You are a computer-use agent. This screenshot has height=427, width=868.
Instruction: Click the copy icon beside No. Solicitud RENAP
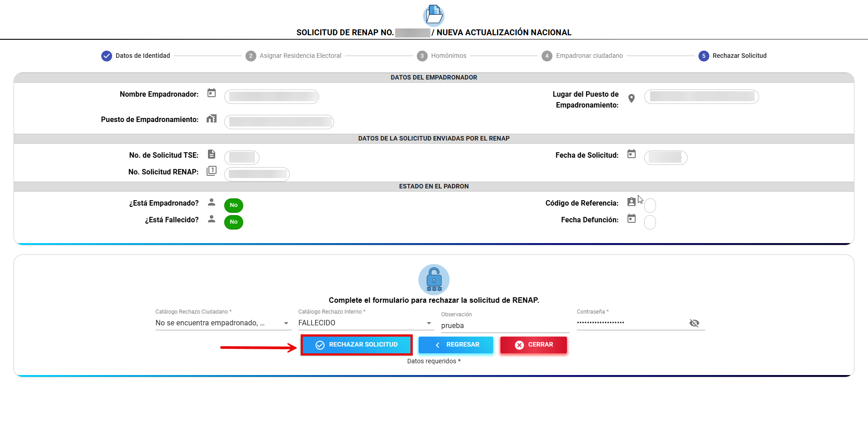click(211, 171)
